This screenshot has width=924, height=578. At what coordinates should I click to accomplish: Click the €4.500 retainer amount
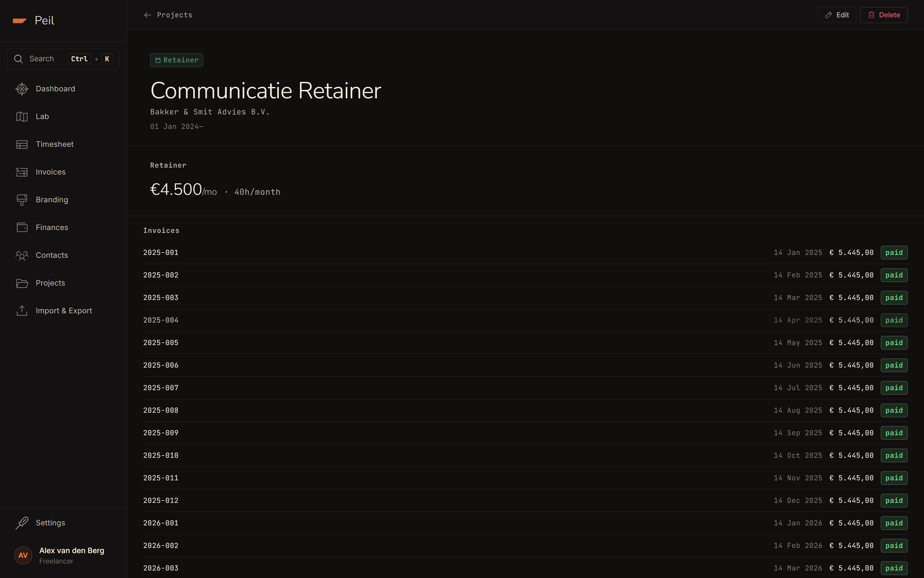(x=176, y=190)
